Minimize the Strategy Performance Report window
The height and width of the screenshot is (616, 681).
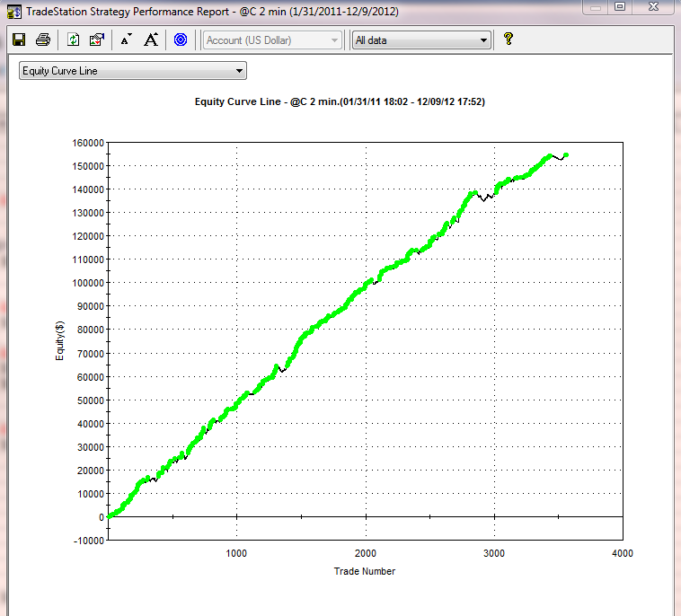(x=594, y=7)
